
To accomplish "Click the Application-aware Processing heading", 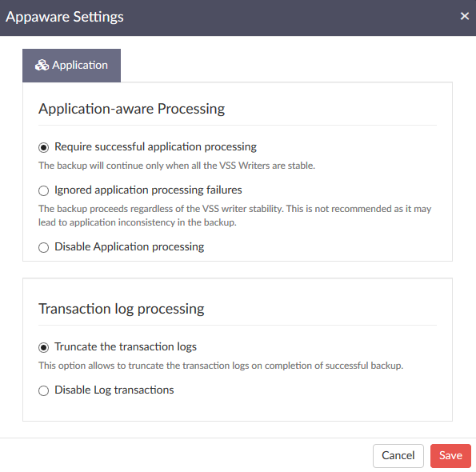I will (x=131, y=109).
